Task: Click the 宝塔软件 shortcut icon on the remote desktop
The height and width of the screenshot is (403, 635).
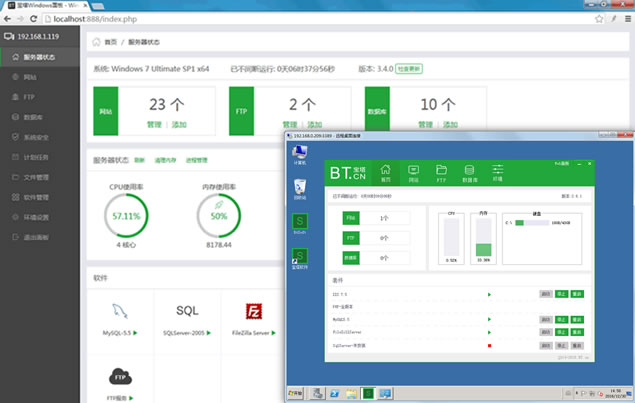Action: coord(300,259)
